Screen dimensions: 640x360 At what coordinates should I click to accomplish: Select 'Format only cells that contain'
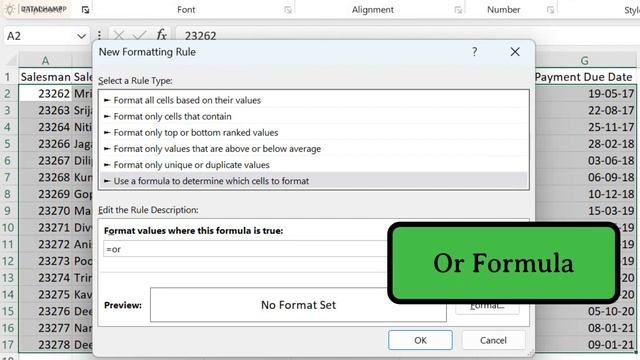pos(313,116)
